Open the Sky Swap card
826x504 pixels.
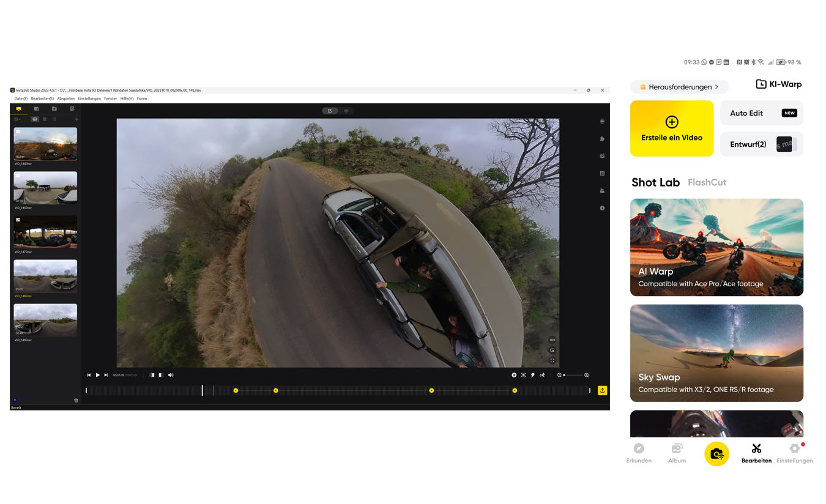point(716,353)
